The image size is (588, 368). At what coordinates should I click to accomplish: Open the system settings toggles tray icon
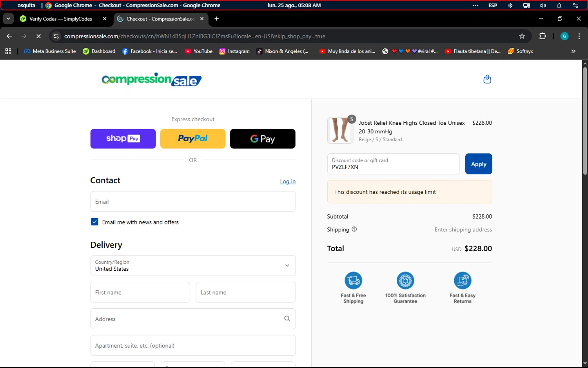tap(575, 5)
